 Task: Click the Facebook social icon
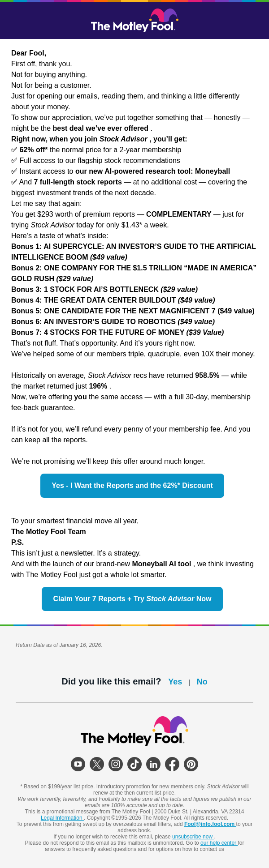pyautogui.click(x=172, y=764)
